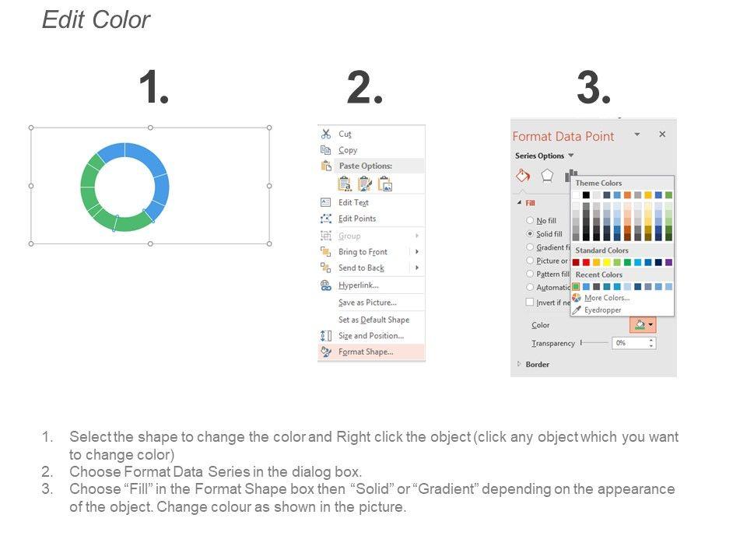Screen dimensions: 747x560
Task: Open the Effects pentagon icon tab
Action: (x=548, y=175)
